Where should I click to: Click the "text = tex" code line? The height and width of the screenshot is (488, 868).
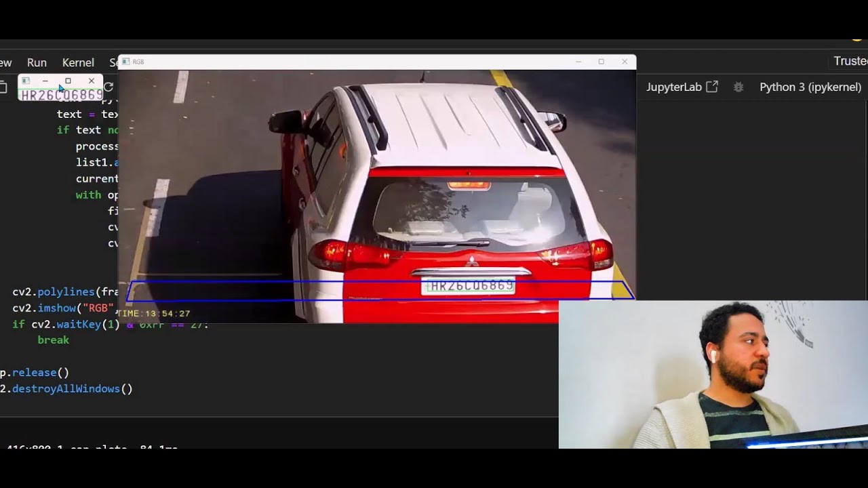point(87,115)
